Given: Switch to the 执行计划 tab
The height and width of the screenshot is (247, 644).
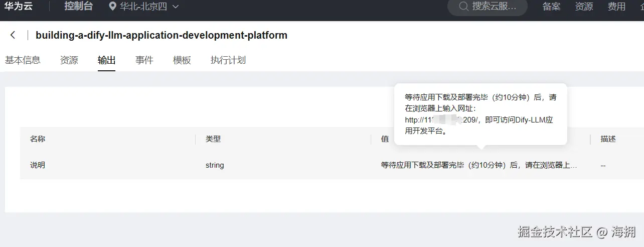Looking at the screenshot, I should [x=228, y=60].
